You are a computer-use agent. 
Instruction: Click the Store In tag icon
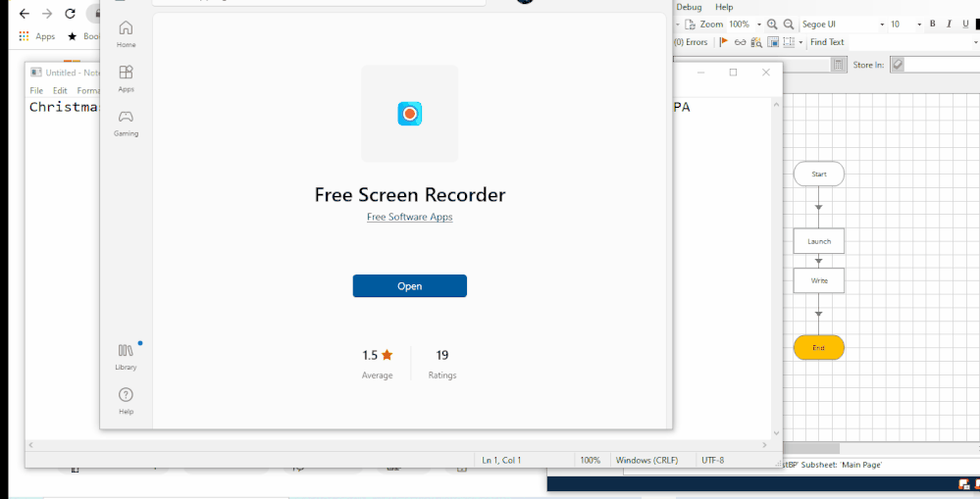898,65
